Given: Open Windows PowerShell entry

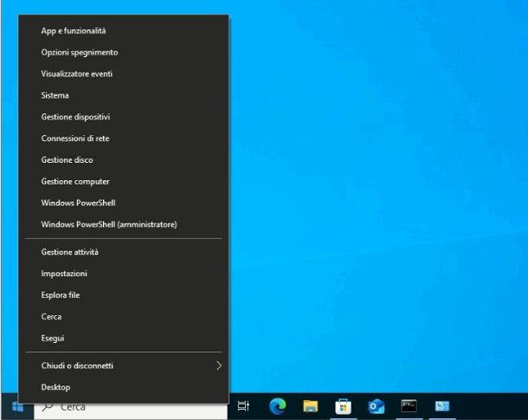Looking at the screenshot, I should (x=124, y=204).
